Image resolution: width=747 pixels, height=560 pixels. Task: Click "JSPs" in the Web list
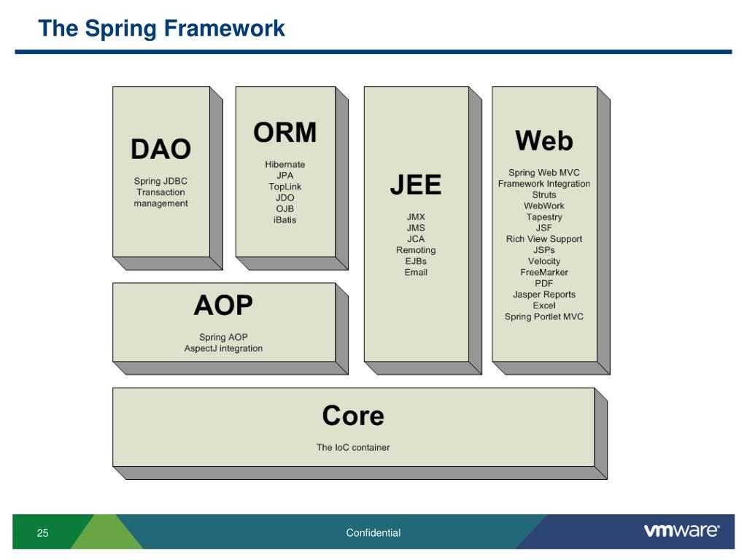(x=544, y=250)
